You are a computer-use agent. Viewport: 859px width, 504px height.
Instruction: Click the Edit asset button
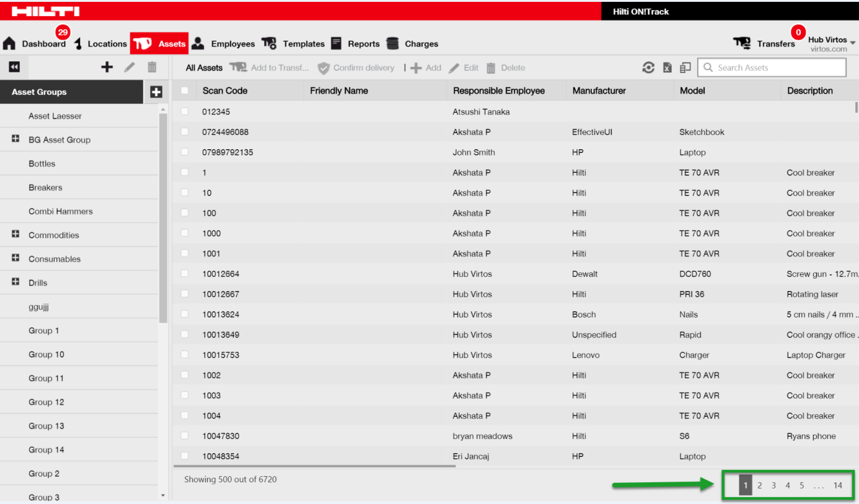(x=464, y=68)
